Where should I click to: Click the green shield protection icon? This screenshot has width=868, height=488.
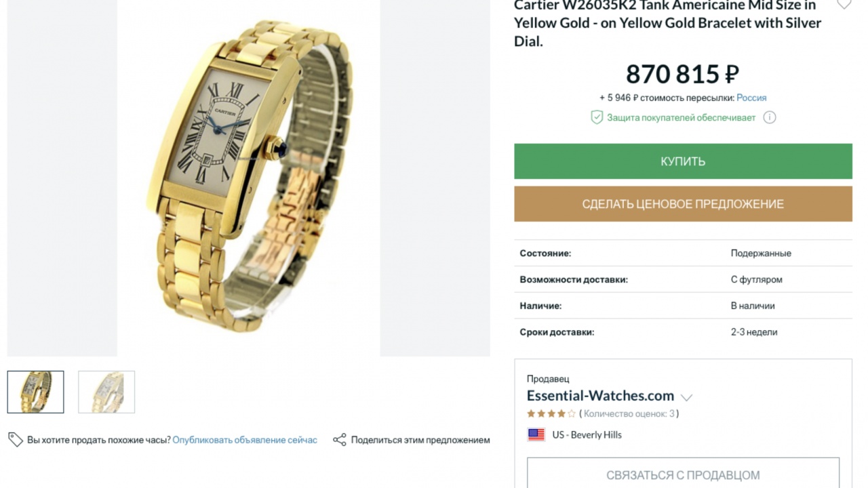coord(597,117)
